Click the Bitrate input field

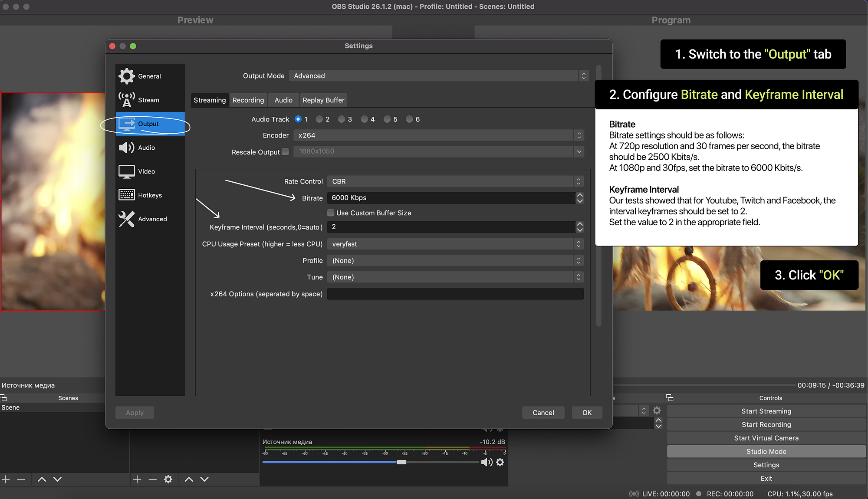(x=451, y=198)
